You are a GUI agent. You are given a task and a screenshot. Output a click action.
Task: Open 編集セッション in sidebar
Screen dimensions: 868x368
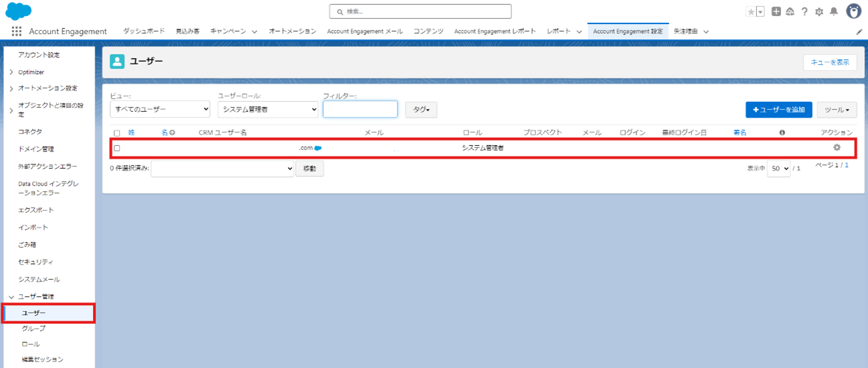pyautogui.click(x=42, y=359)
